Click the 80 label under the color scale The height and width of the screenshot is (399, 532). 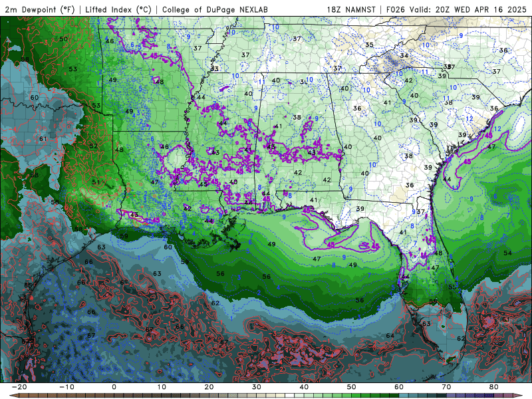(x=494, y=387)
